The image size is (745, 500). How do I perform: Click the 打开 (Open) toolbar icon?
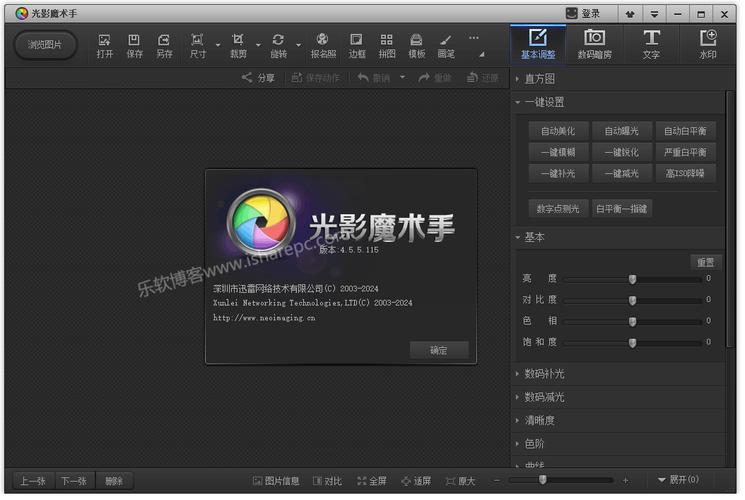pyautogui.click(x=105, y=45)
